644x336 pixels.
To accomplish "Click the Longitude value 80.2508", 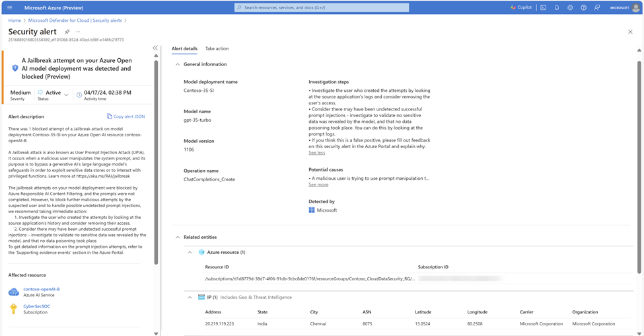I will click(x=475, y=323).
